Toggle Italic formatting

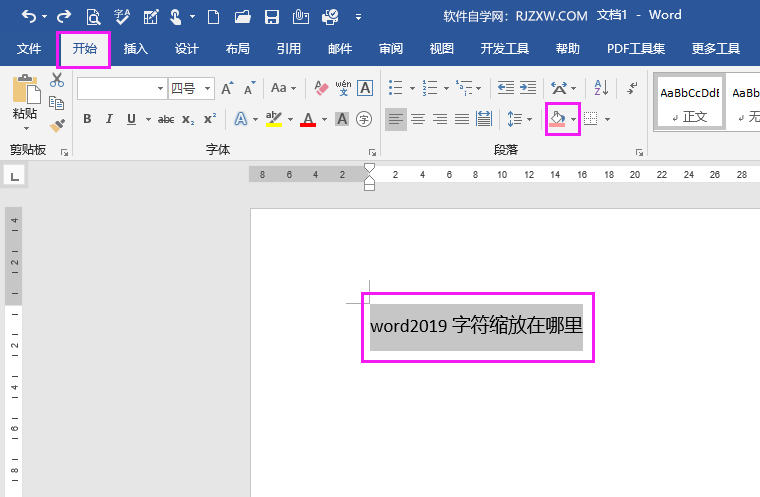coord(109,119)
